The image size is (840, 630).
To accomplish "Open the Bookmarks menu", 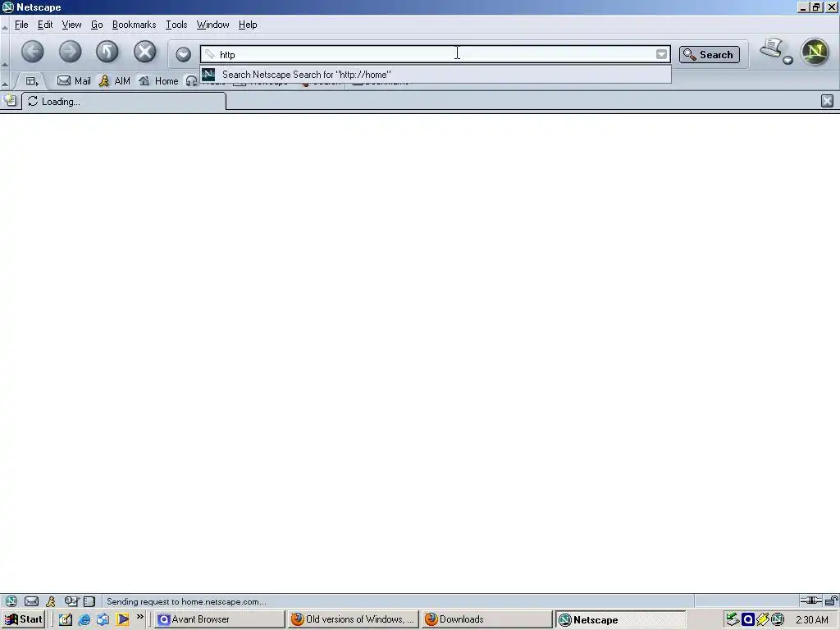I will pos(134,25).
